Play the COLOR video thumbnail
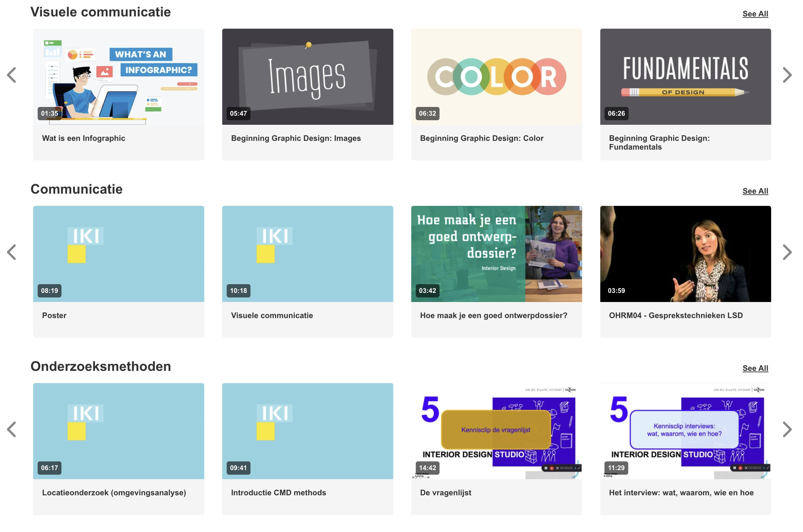The height and width of the screenshot is (532, 803). (497, 77)
